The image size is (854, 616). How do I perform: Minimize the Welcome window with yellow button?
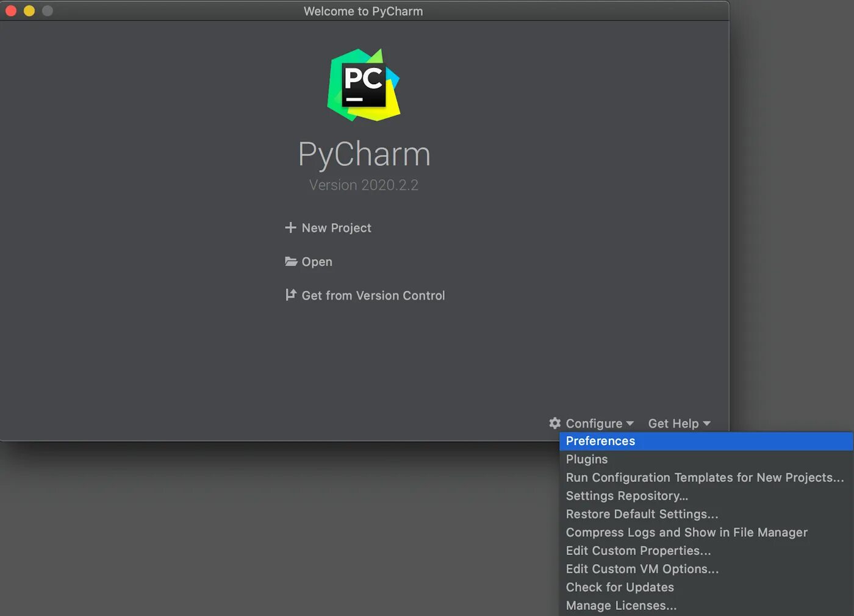pyautogui.click(x=29, y=11)
